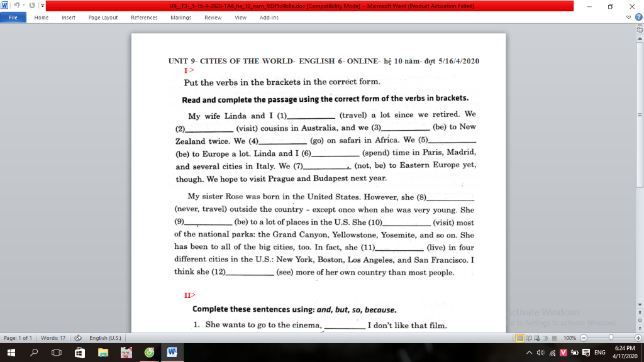Click the heading 'UNIT 9- CITIES OF THE WORLD'

[231, 61]
